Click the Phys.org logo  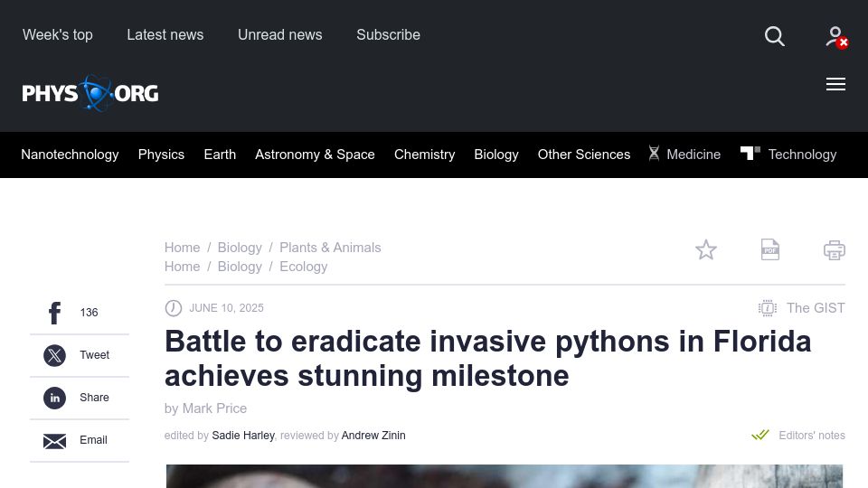(x=90, y=93)
